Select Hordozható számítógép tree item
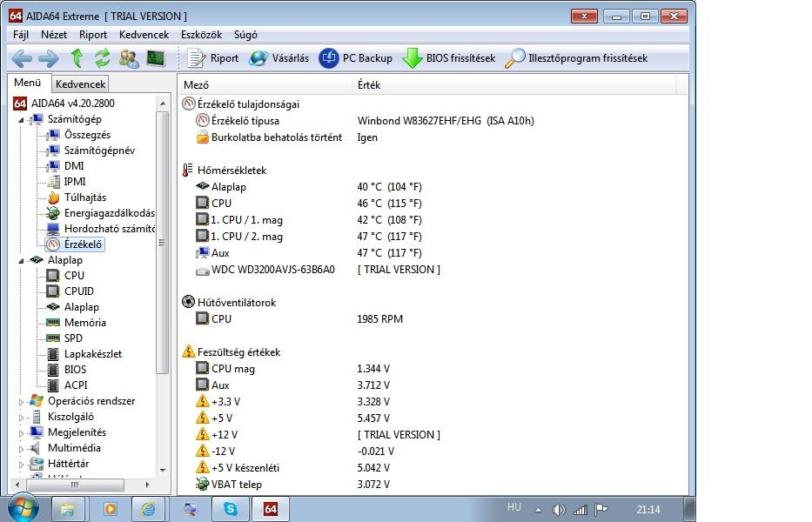This screenshot has width=812, height=522. click(100, 228)
